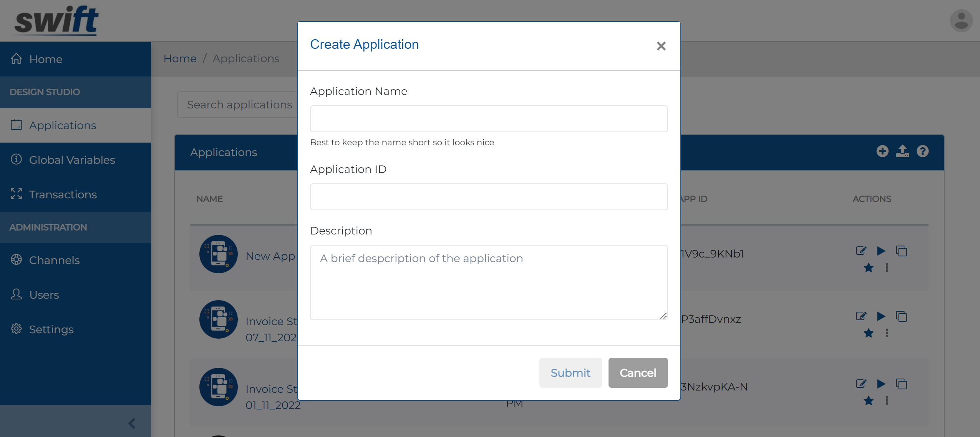Open more options for New App row

(x=887, y=268)
